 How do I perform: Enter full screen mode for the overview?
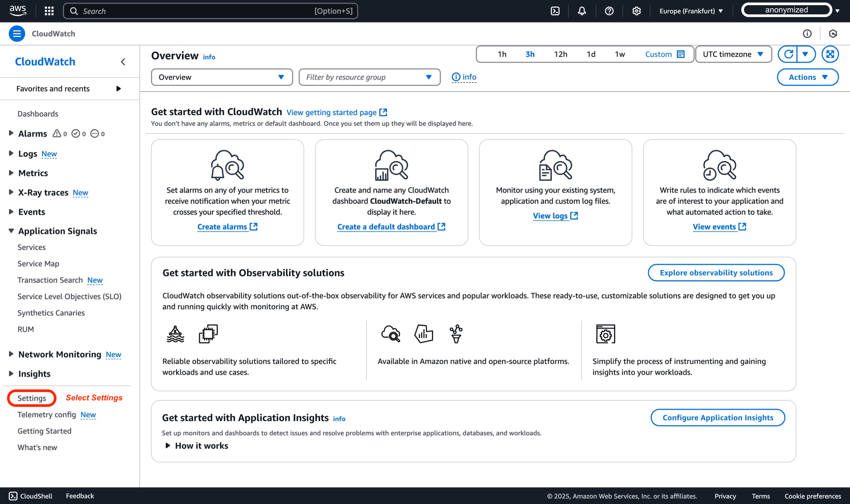tap(830, 54)
